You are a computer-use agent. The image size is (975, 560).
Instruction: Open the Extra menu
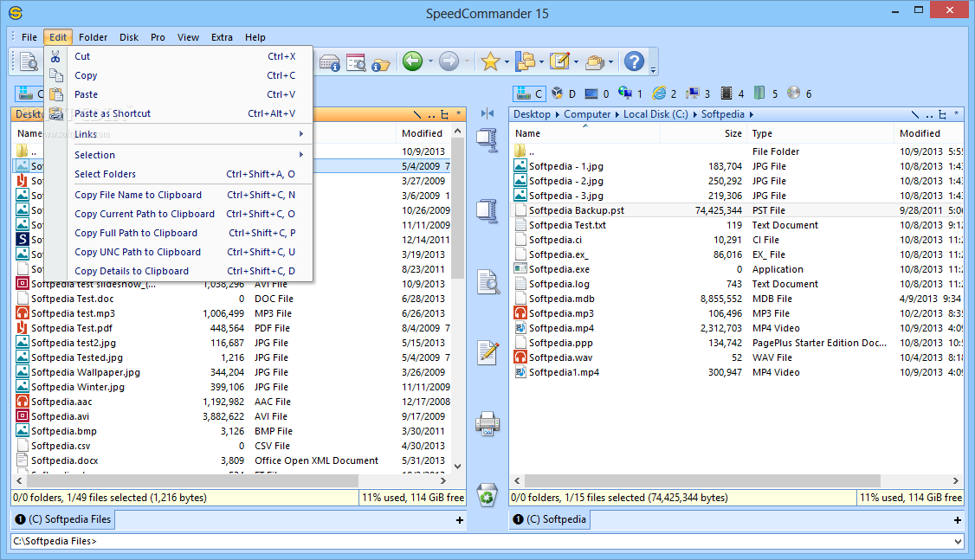222,37
